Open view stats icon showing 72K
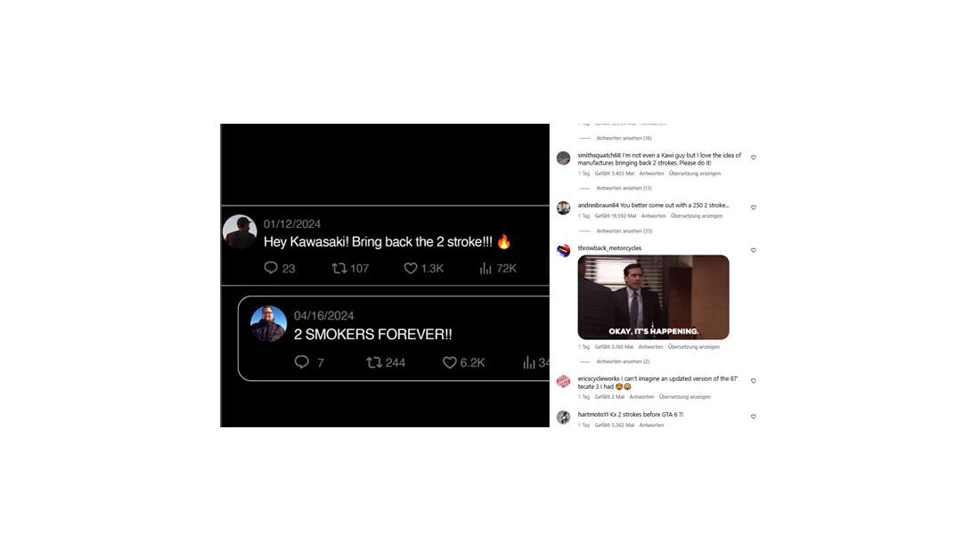The image size is (980, 551). point(486,268)
